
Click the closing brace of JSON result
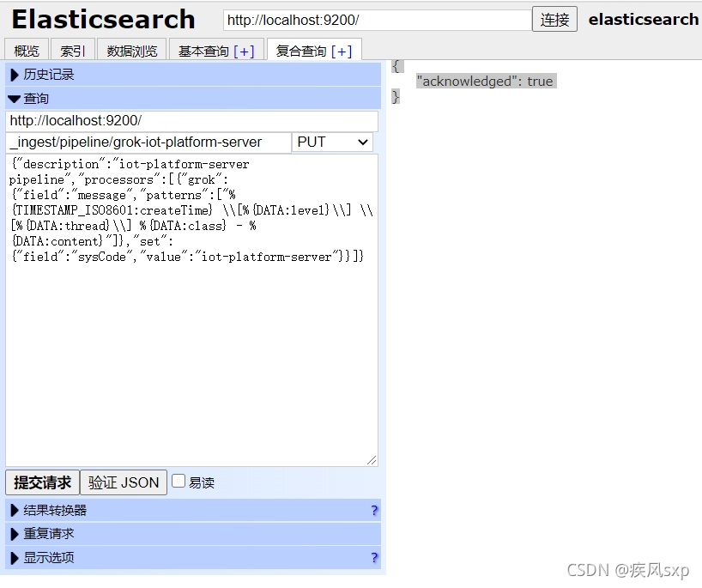click(x=396, y=96)
